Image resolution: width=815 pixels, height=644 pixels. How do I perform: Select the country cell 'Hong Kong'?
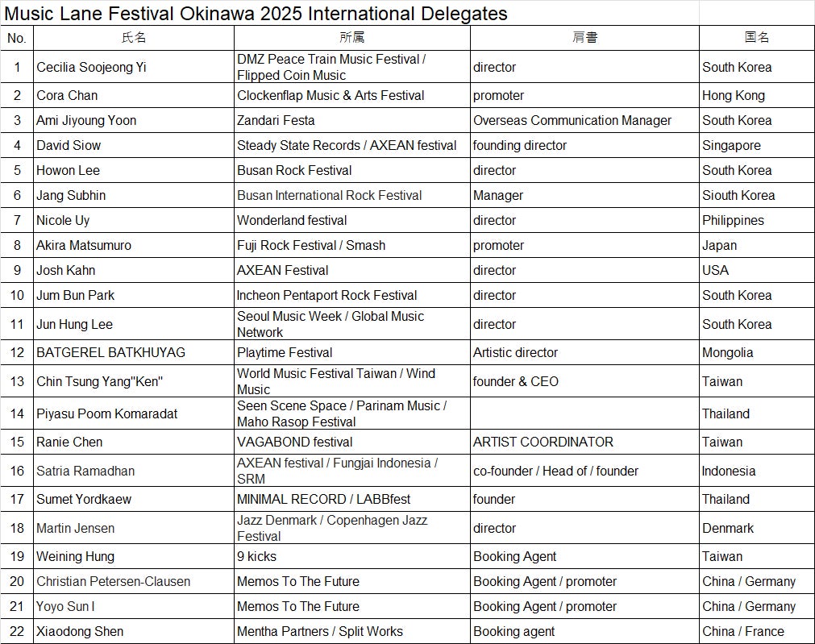(x=757, y=95)
